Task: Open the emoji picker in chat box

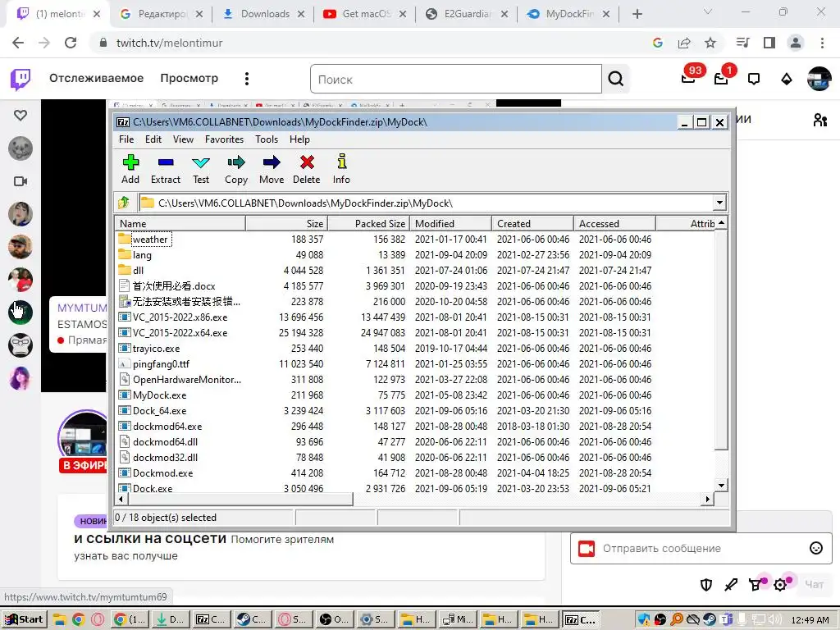Action: pyautogui.click(x=816, y=548)
